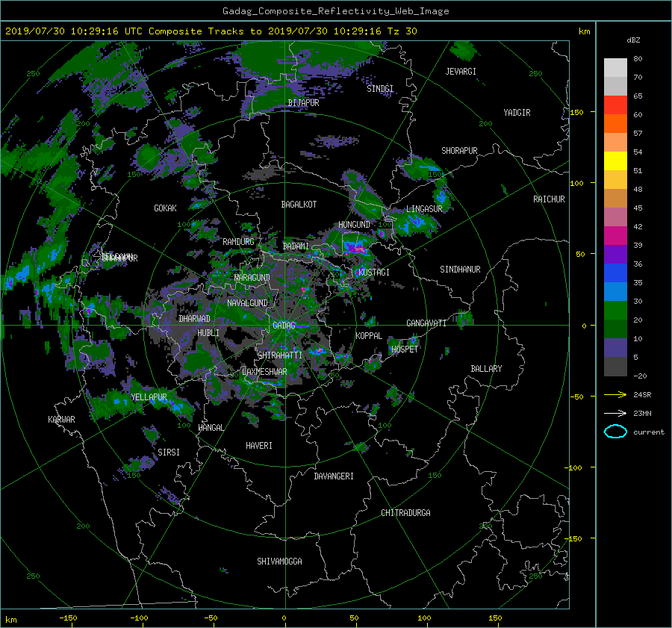Click the KARWAR label
672x628 pixels.
pos(61,420)
